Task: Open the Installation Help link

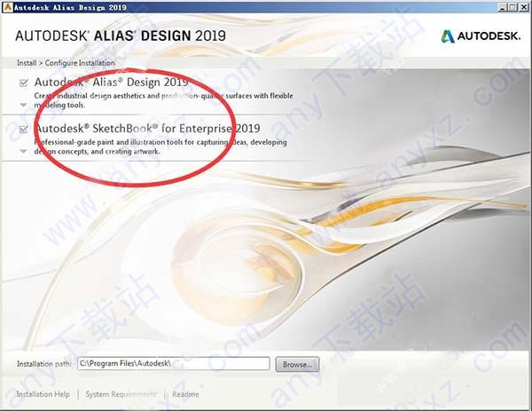Action: (43, 394)
